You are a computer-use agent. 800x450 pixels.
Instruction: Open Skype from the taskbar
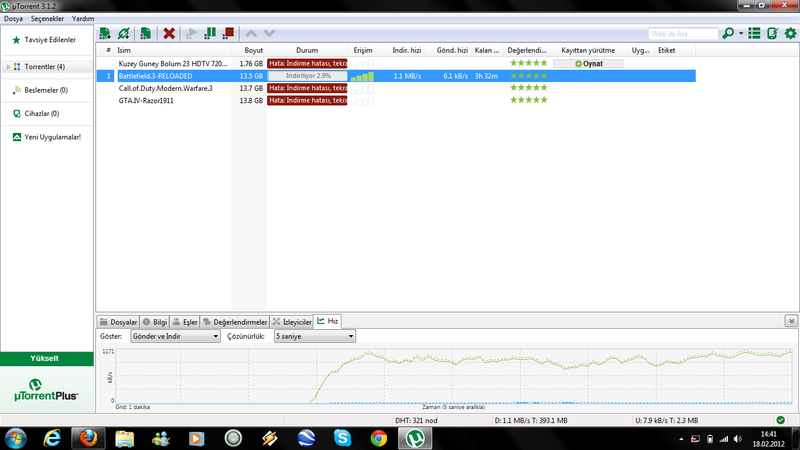tap(342, 438)
